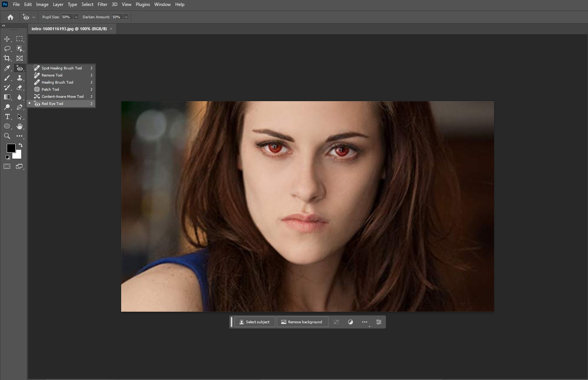This screenshot has height=380, width=588.
Task: Open the foreground color swatch
Action: [x=10, y=148]
